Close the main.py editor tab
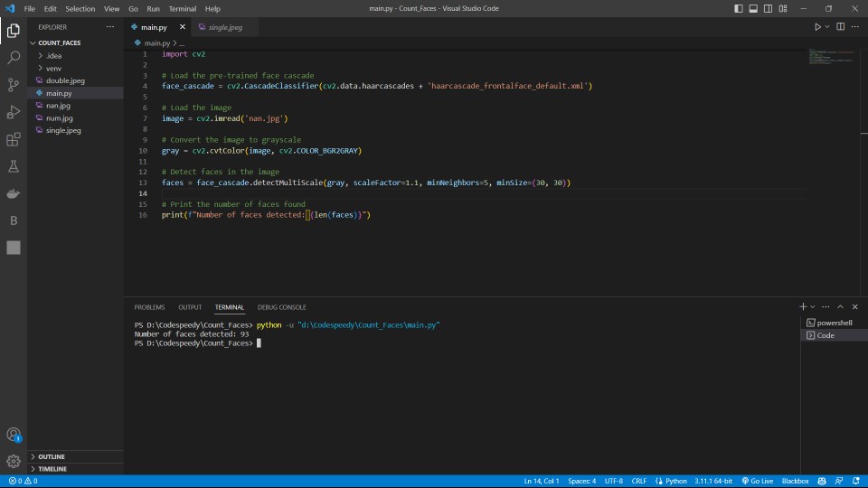The height and width of the screenshot is (488, 868). tap(182, 26)
